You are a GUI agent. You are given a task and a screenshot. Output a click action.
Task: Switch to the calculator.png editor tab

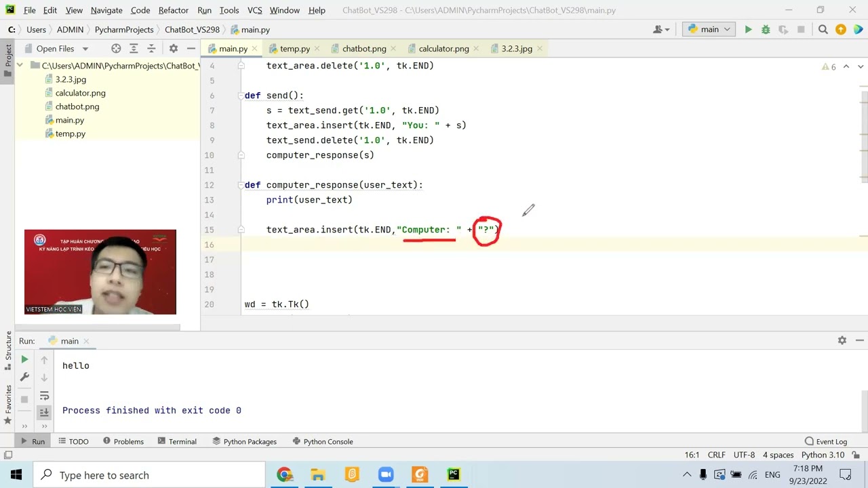click(x=443, y=49)
